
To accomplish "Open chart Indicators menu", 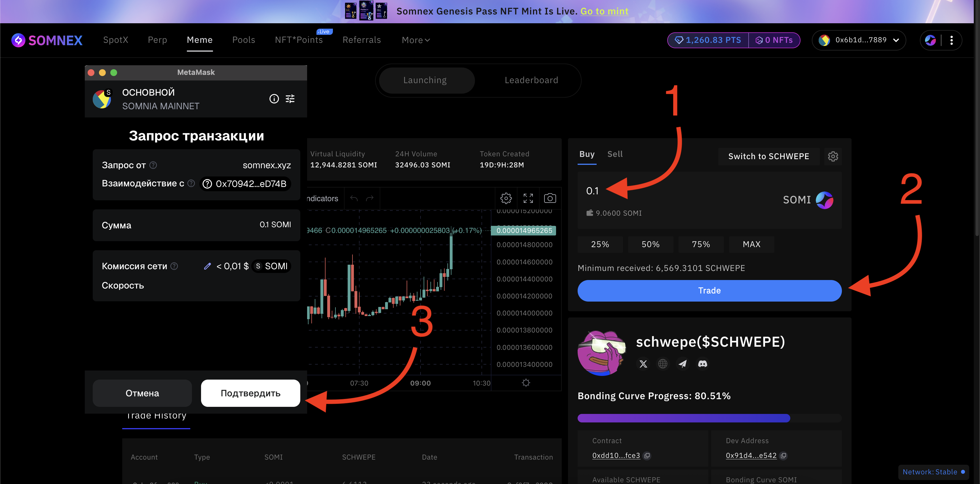I will click(322, 198).
